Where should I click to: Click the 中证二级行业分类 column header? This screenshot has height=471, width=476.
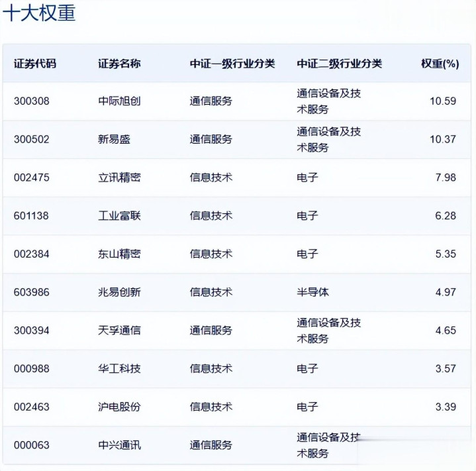click(339, 64)
